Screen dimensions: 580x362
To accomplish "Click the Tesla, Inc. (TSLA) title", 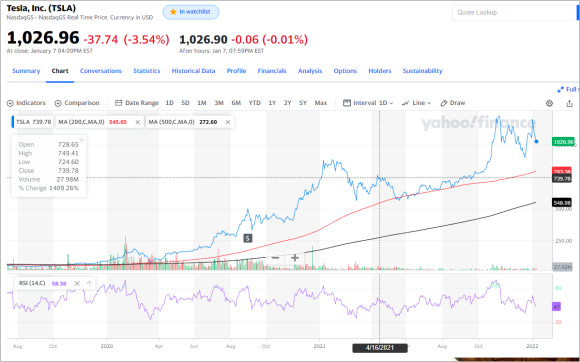I will [41, 8].
